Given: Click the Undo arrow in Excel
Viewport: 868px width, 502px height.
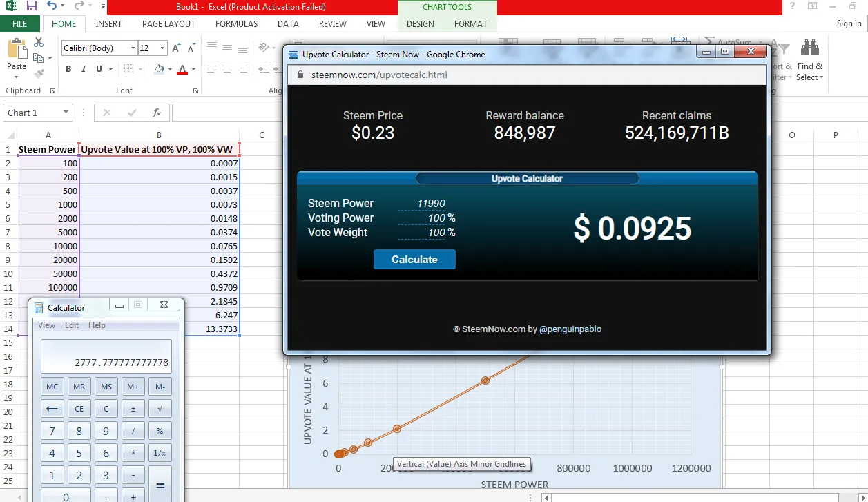Looking at the screenshot, I should point(52,6).
